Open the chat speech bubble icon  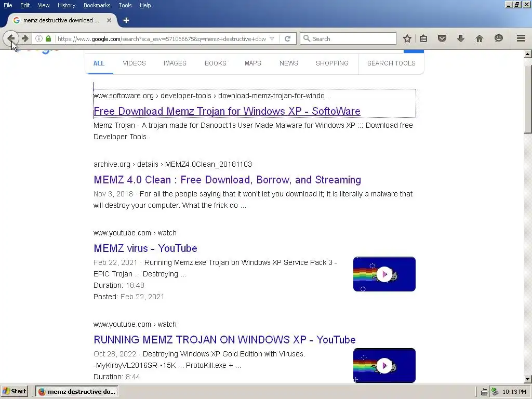click(x=498, y=38)
